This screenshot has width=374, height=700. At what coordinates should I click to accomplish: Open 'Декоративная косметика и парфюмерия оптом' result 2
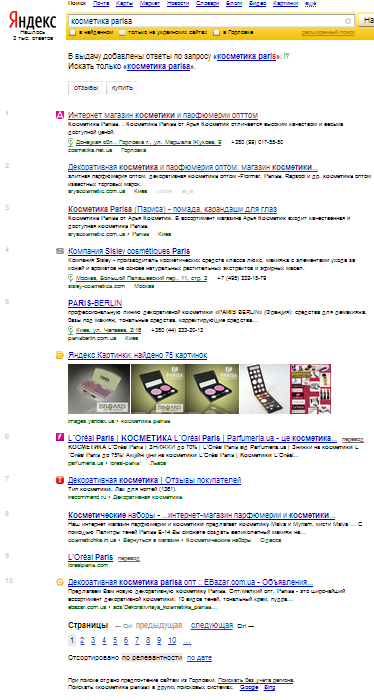[x=193, y=167]
